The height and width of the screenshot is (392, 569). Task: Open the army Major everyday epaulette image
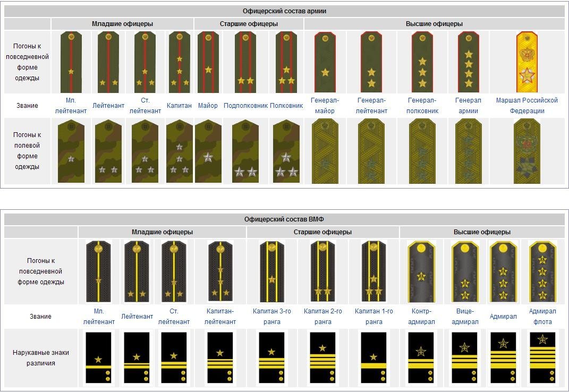click(208, 62)
